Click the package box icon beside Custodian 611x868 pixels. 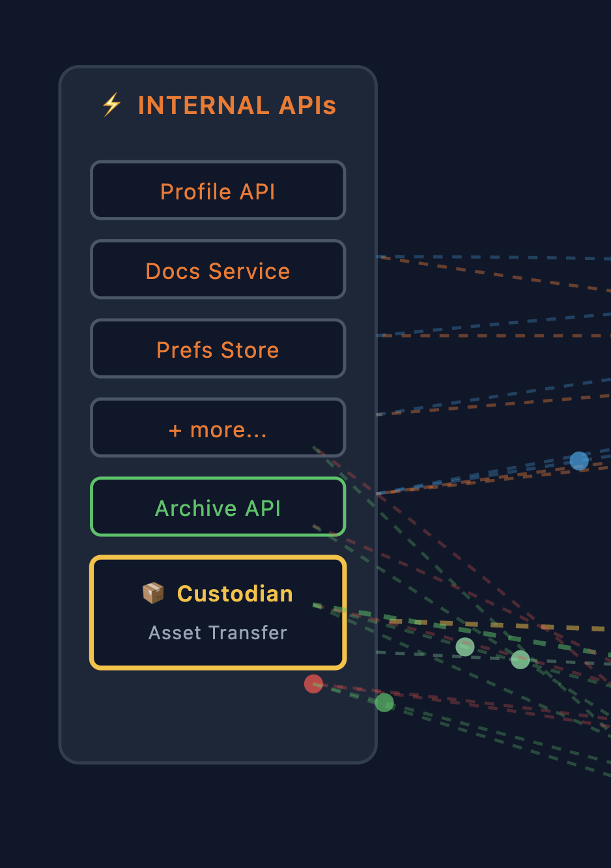(153, 593)
